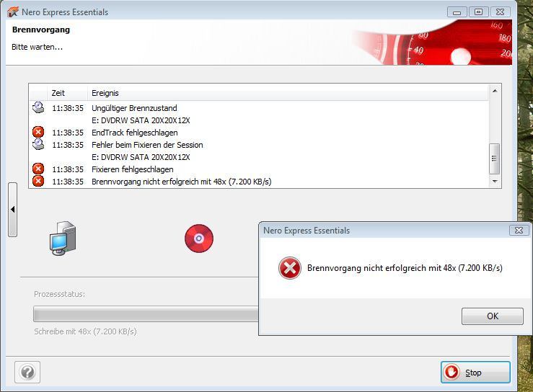The height and width of the screenshot is (392, 533).
Task: Close the Nero error message dialog
Action: click(x=519, y=231)
